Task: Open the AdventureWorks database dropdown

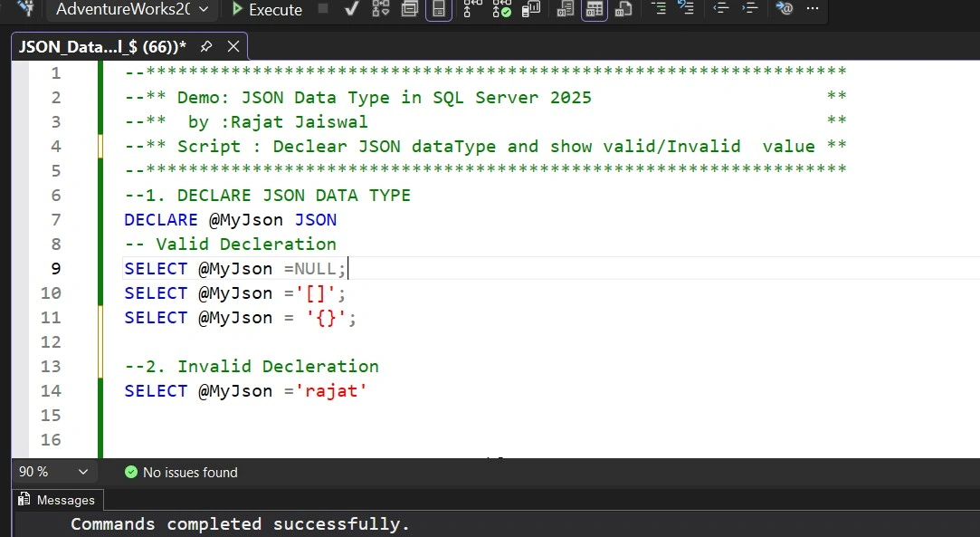Action: coord(132,9)
